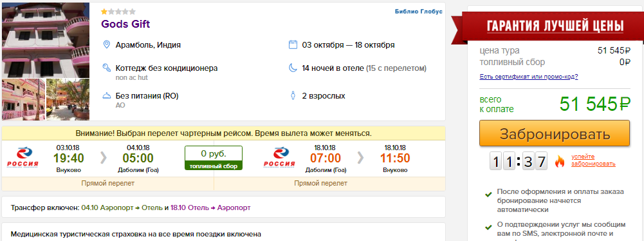The image size is (644, 241).
Task: Click the успейте забронировать link
Action: click(x=593, y=160)
